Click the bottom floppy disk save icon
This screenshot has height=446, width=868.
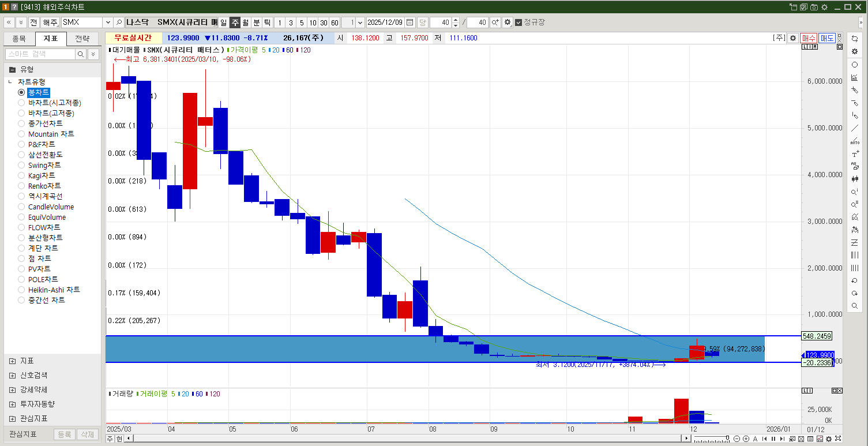pyautogui.click(x=801, y=438)
